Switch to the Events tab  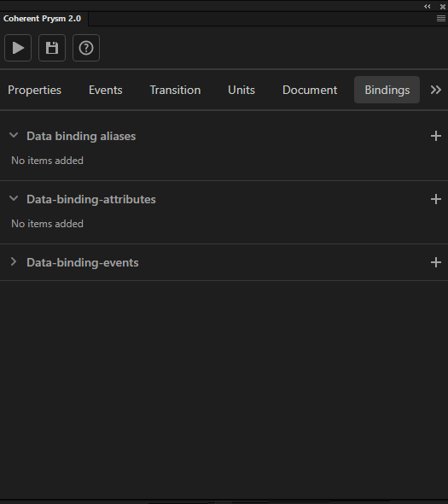(x=105, y=90)
